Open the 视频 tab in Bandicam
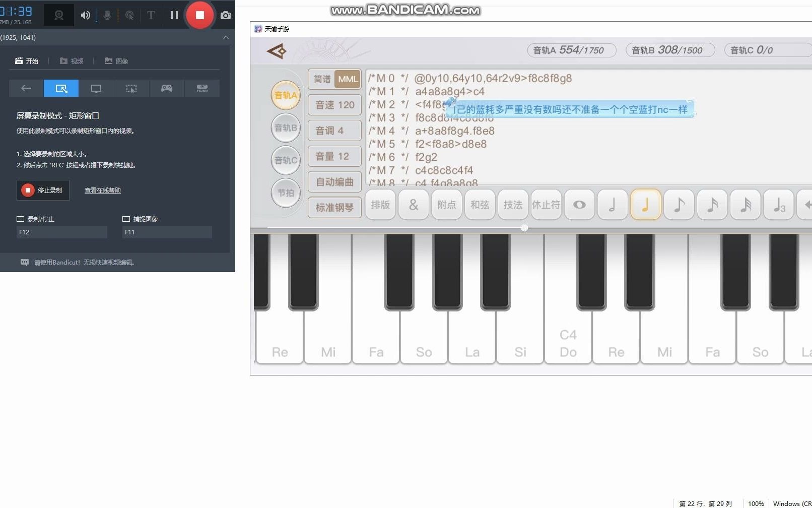This screenshot has width=812, height=508. pyautogui.click(x=72, y=61)
